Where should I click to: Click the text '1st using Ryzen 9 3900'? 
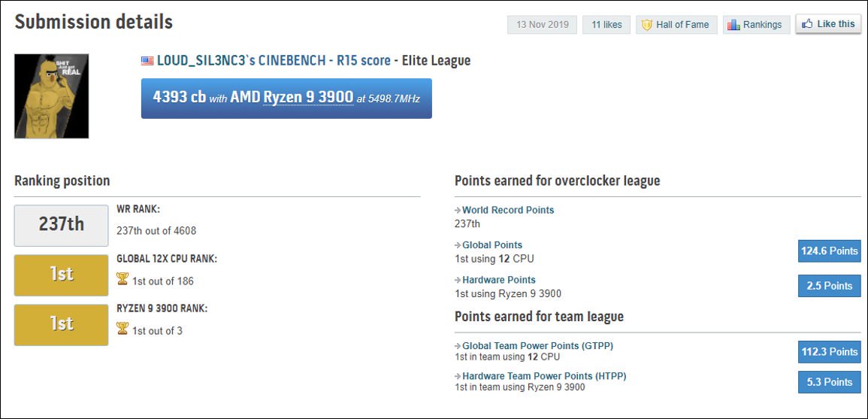pos(508,293)
